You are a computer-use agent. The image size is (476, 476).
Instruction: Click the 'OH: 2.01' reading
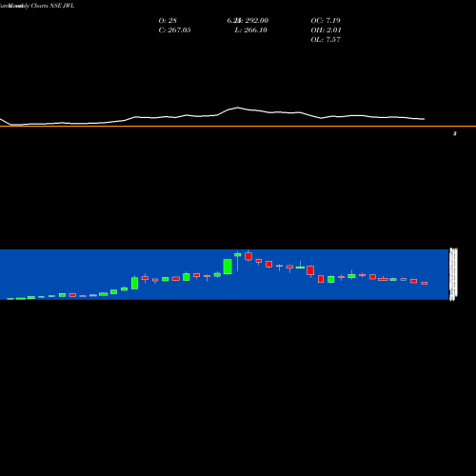[x=326, y=30]
